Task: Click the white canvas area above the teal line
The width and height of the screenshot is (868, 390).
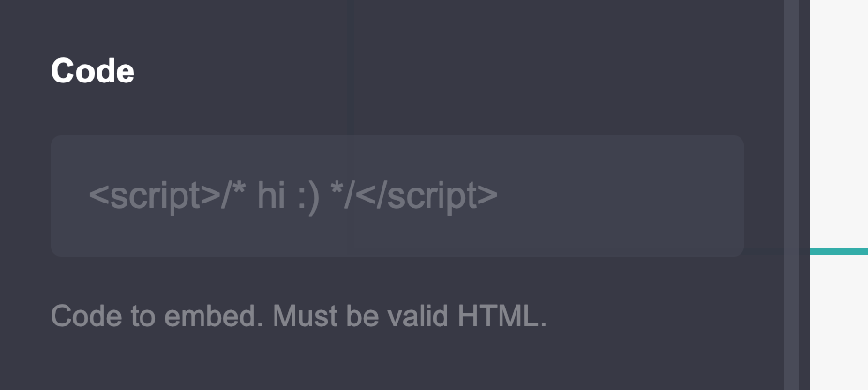Action: pyautogui.click(x=839, y=124)
